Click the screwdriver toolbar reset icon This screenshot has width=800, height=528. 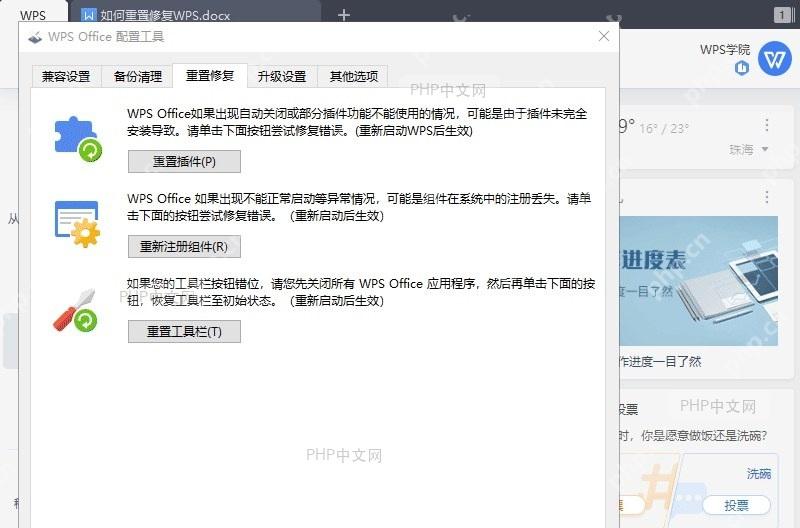pos(76,310)
